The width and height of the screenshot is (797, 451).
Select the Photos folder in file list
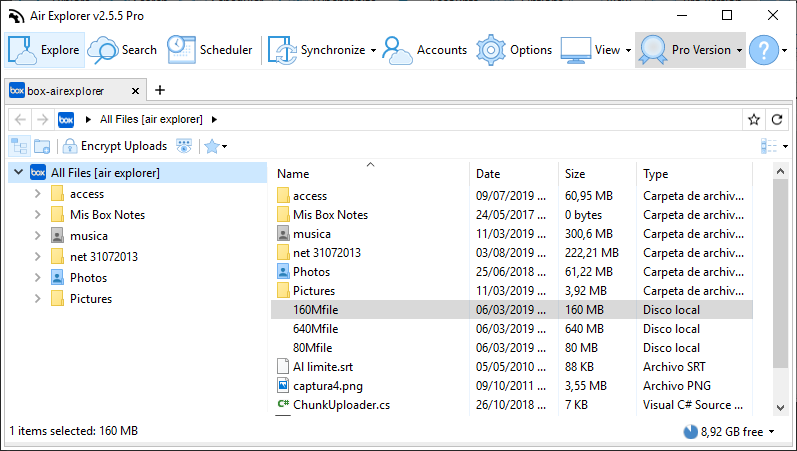512,272
